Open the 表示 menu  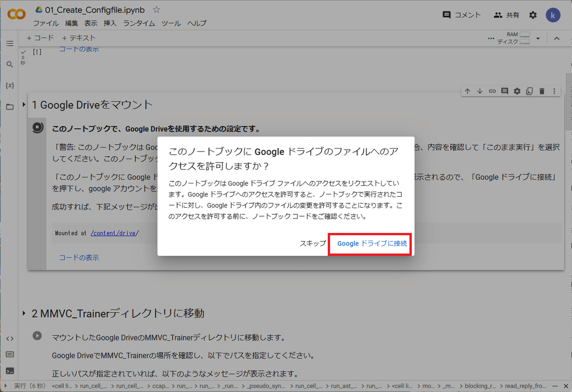pyautogui.click(x=91, y=23)
